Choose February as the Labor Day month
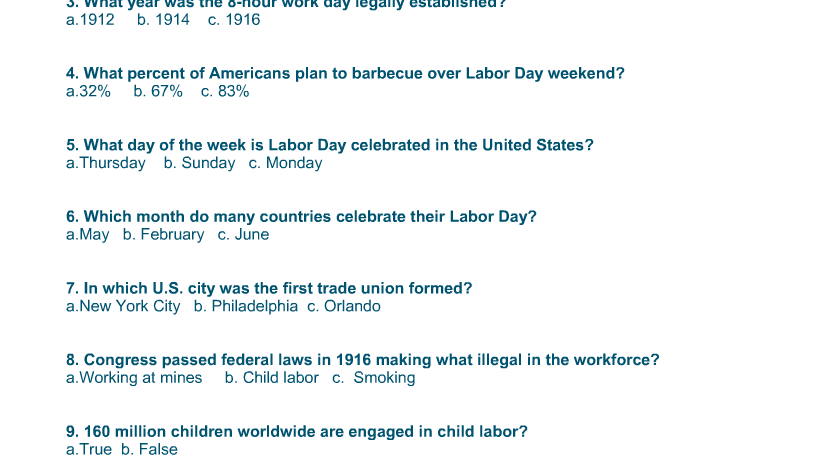816x465 pixels. tap(163, 235)
